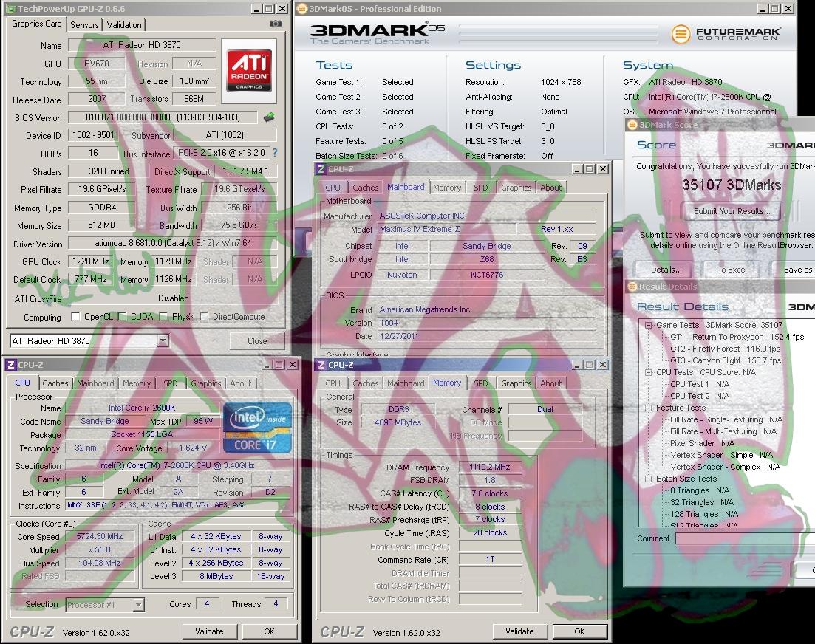Image resolution: width=815 pixels, height=644 pixels.
Task: Select Pixel Shader tree row
Action: coord(702,443)
